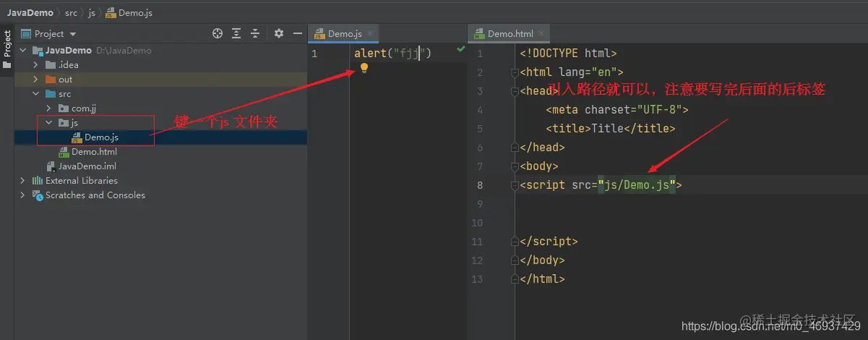Click the External Libraries icon

tap(38, 181)
